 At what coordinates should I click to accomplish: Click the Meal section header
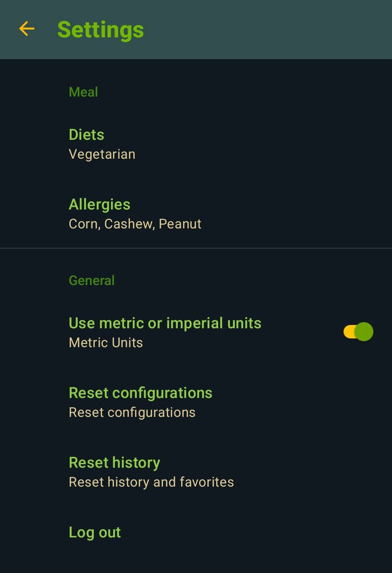click(x=83, y=92)
